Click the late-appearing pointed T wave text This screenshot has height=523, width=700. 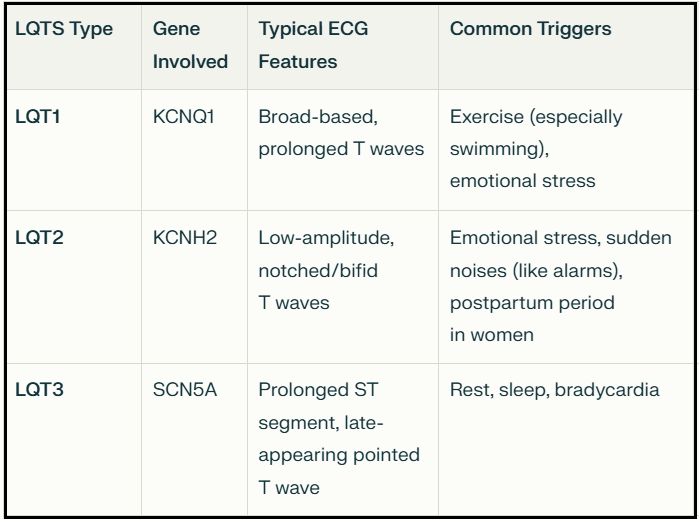click(x=339, y=455)
